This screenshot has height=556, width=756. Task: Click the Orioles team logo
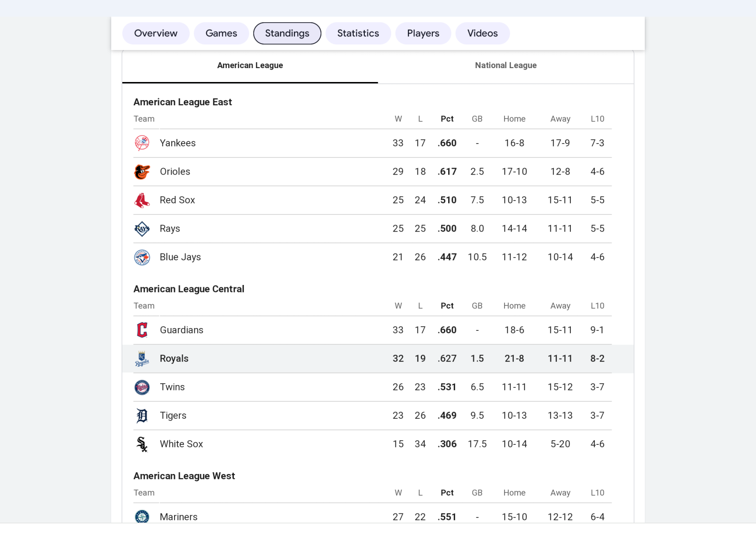142,172
